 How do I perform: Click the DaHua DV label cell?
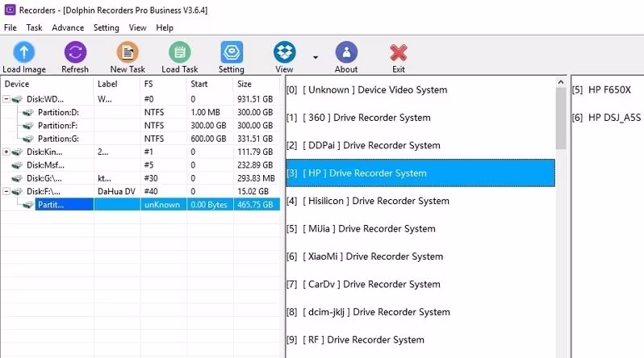[x=117, y=191]
